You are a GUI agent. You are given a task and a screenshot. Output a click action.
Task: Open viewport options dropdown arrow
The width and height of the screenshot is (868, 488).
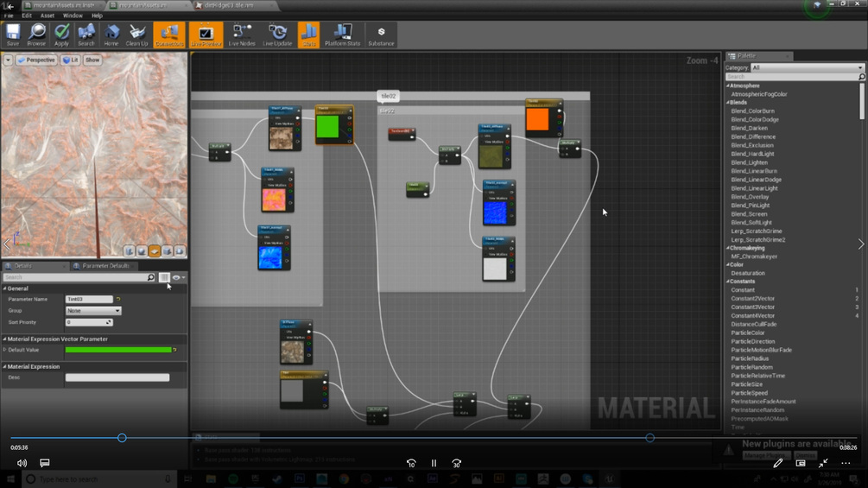[8, 60]
